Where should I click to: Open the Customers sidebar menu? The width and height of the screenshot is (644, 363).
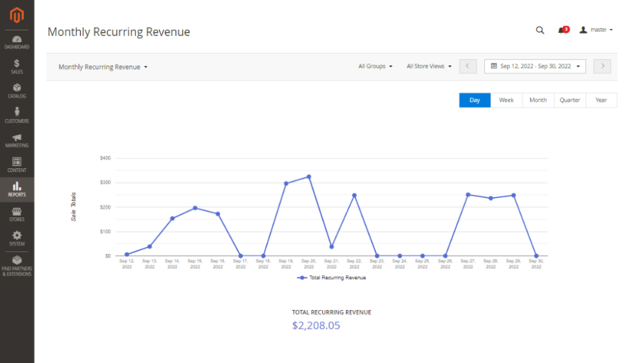point(17,115)
